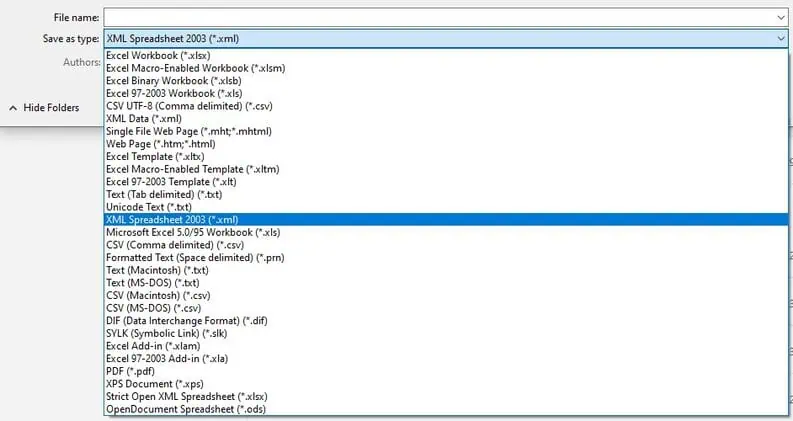
Task: Choose XPS Document (*.xps)
Action: pos(446,384)
